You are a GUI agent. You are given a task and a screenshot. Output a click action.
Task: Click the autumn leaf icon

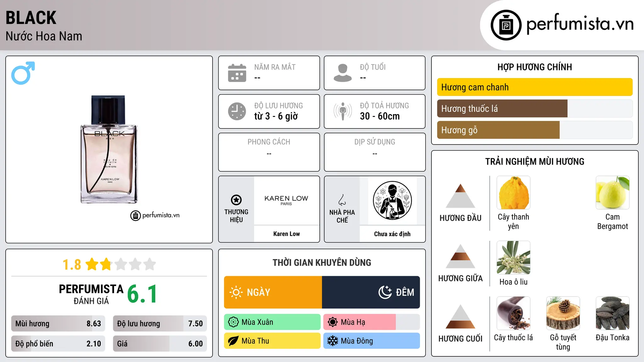(x=233, y=341)
